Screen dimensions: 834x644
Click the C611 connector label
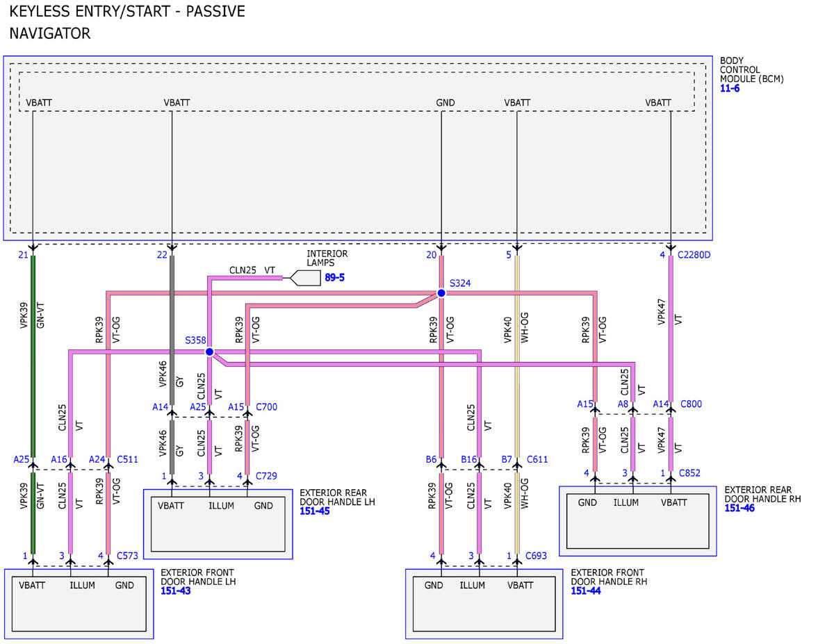pyautogui.click(x=538, y=459)
